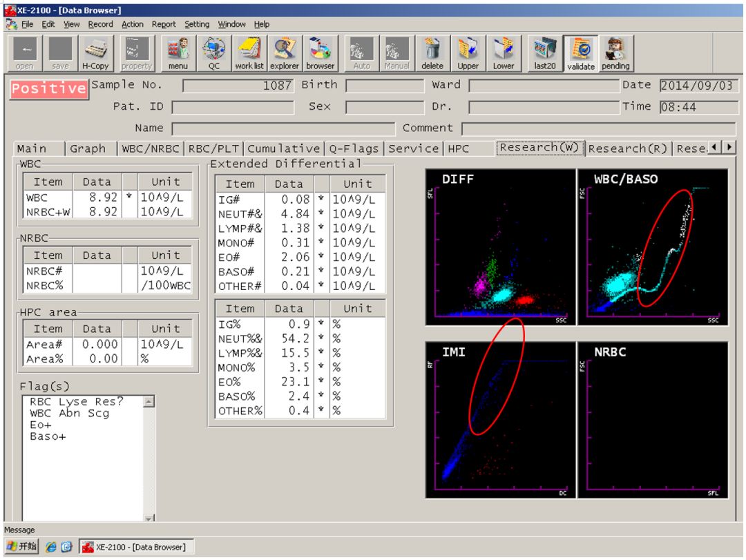Select the Research(W) tab
Viewport: 746px width, 560px height.
(x=539, y=148)
